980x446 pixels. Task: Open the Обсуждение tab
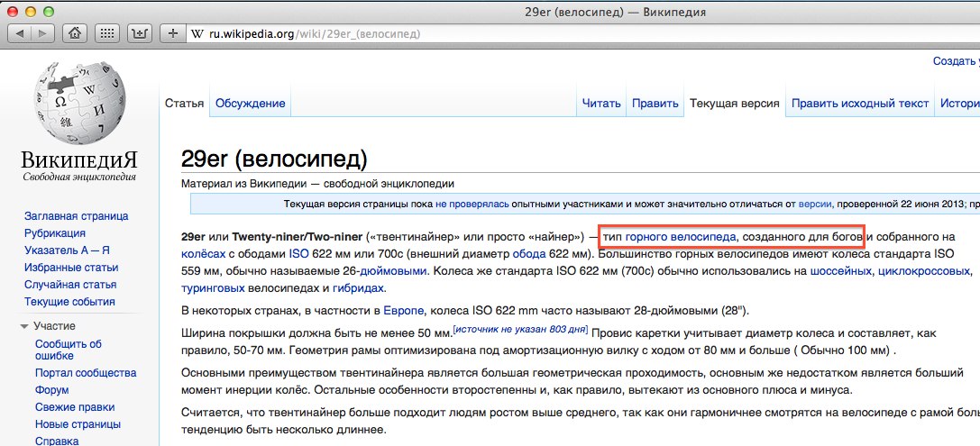(x=250, y=104)
